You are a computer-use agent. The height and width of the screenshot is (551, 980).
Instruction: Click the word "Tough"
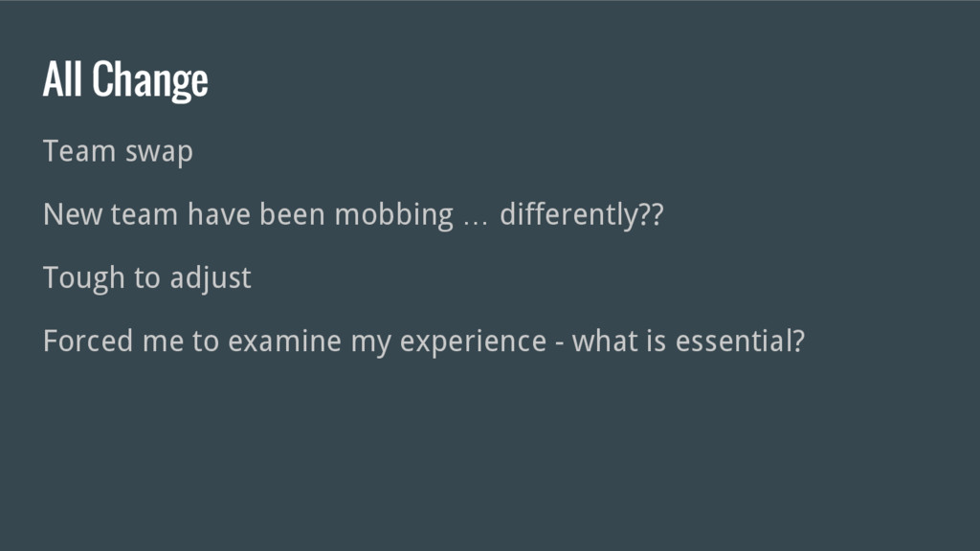(84, 278)
